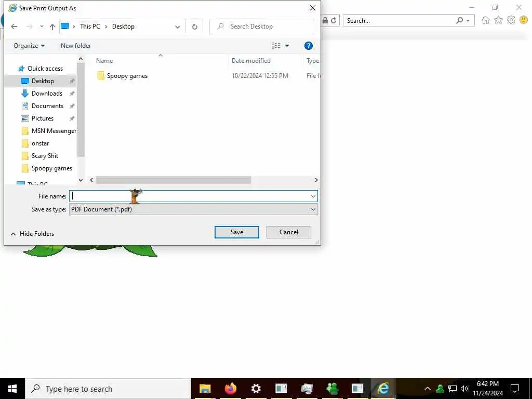Click horizontal scrollbar left arrow
The width and height of the screenshot is (532, 399).
tap(91, 180)
